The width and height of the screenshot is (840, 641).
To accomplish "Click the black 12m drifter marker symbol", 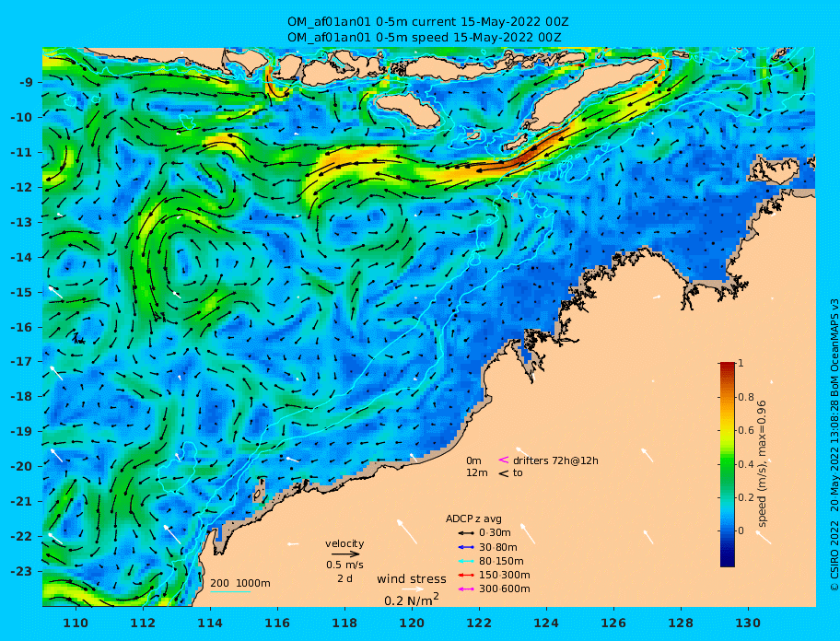I will coord(504,473).
